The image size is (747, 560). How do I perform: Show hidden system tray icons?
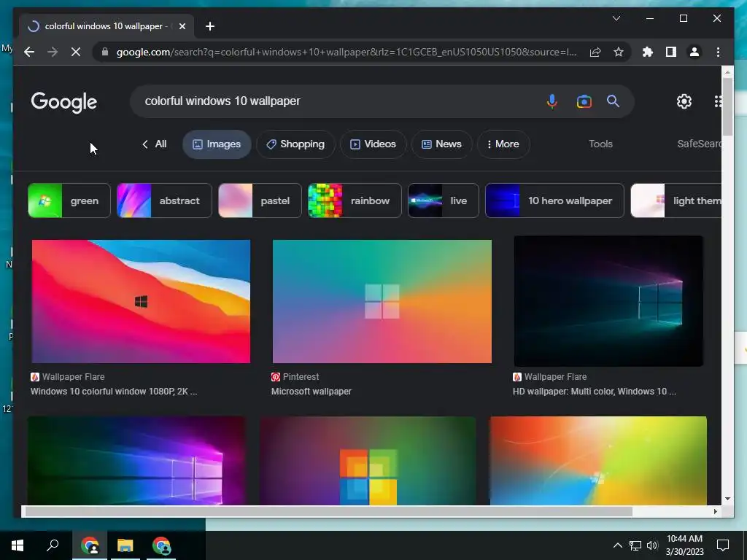point(617,545)
